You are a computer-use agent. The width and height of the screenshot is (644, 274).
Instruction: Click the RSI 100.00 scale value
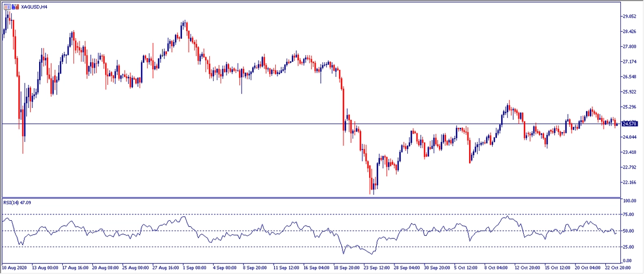tap(630, 200)
